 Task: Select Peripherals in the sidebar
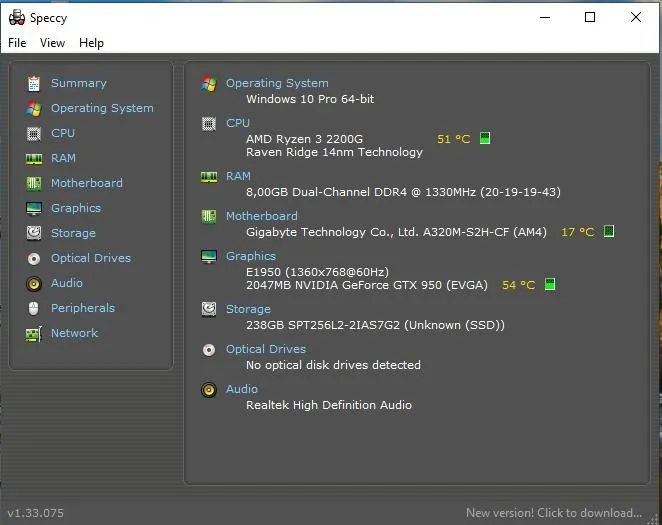tap(83, 308)
